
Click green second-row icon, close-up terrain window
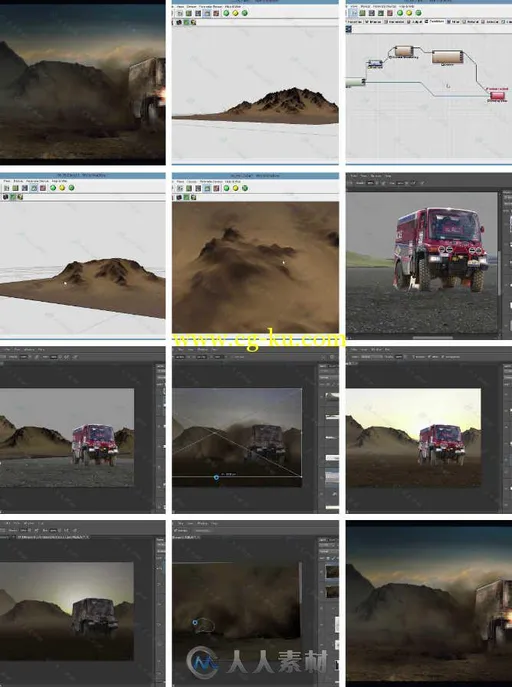[186, 197]
